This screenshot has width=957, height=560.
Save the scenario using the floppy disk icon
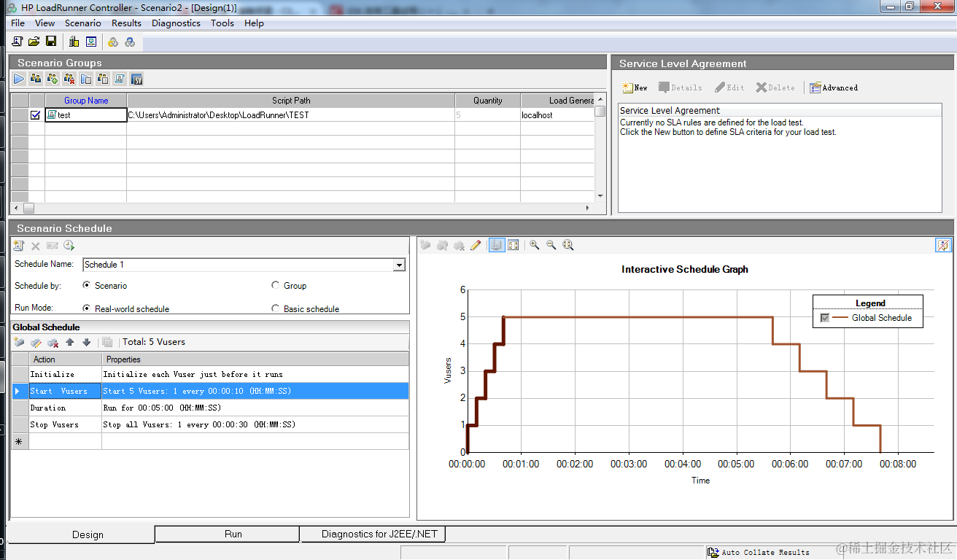[51, 42]
